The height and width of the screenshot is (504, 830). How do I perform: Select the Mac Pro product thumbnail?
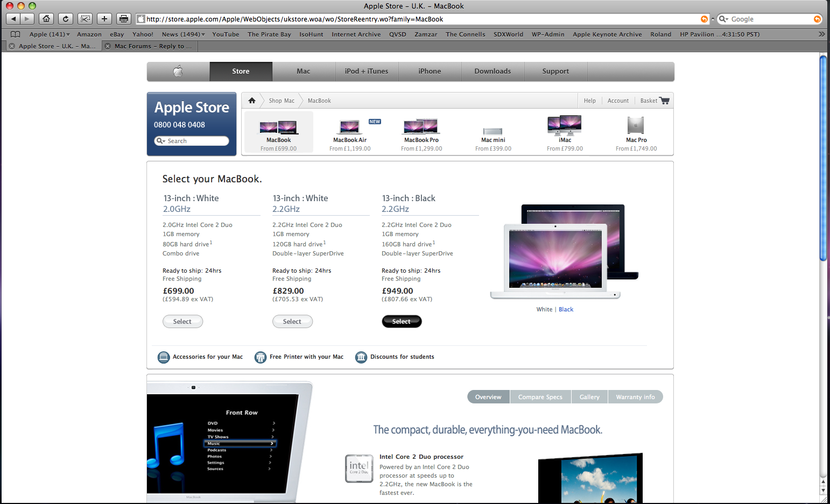point(636,125)
